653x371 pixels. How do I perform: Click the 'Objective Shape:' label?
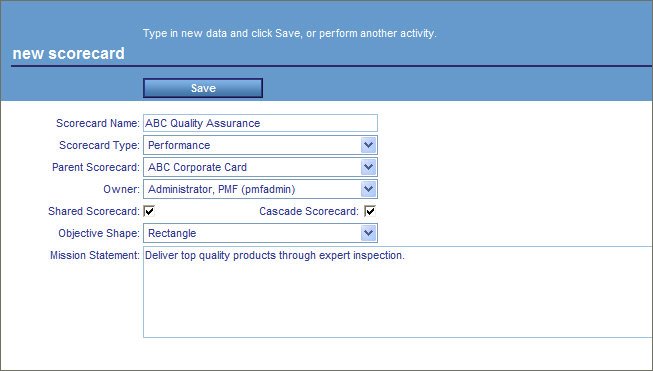click(x=99, y=233)
